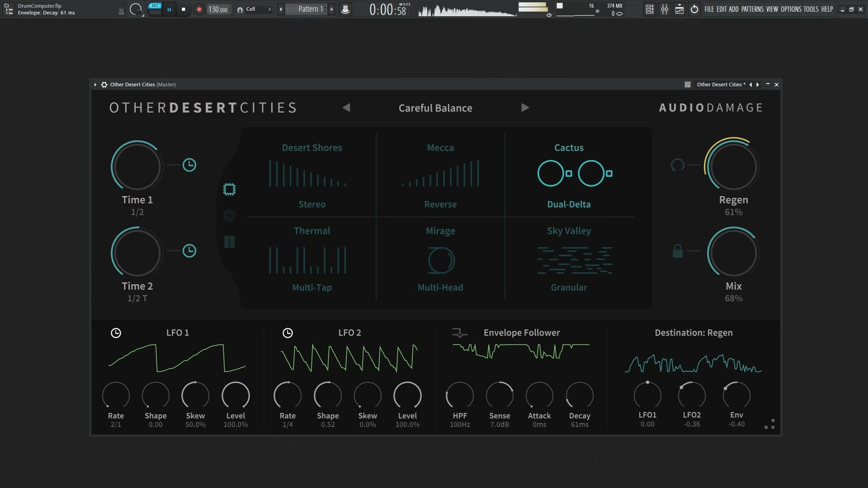The image size is (868, 488).
Task: Select the chip-style delay quality icon
Action: pyautogui.click(x=229, y=189)
